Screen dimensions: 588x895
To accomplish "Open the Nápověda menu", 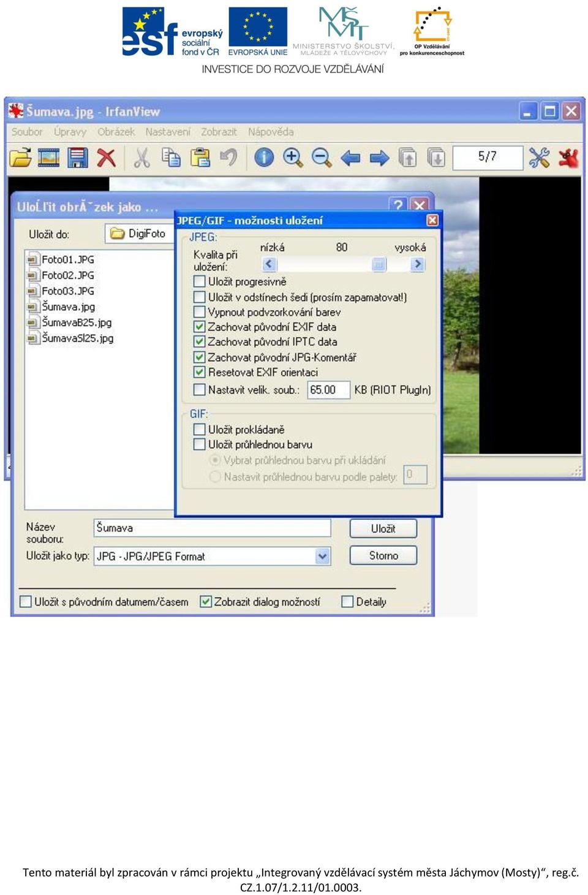I will [x=271, y=132].
